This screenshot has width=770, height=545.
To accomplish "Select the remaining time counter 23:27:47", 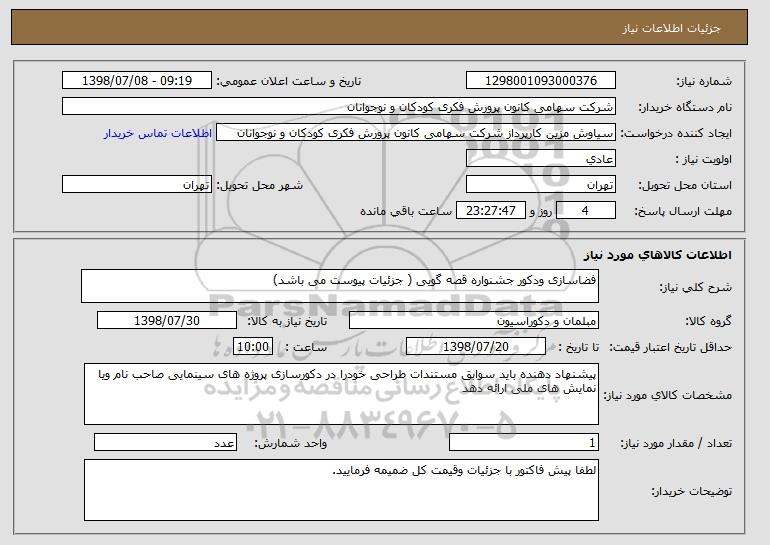I will click(x=491, y=210).
